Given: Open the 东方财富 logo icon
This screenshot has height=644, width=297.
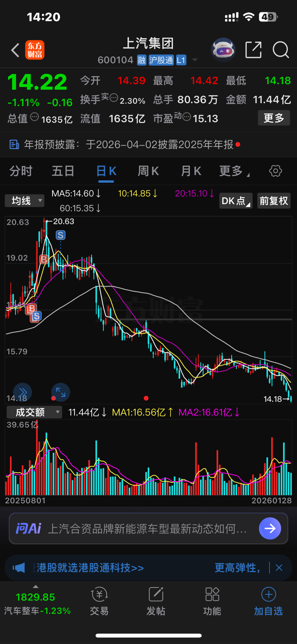Looking at the screenshot, I should [x=35, y=50].
